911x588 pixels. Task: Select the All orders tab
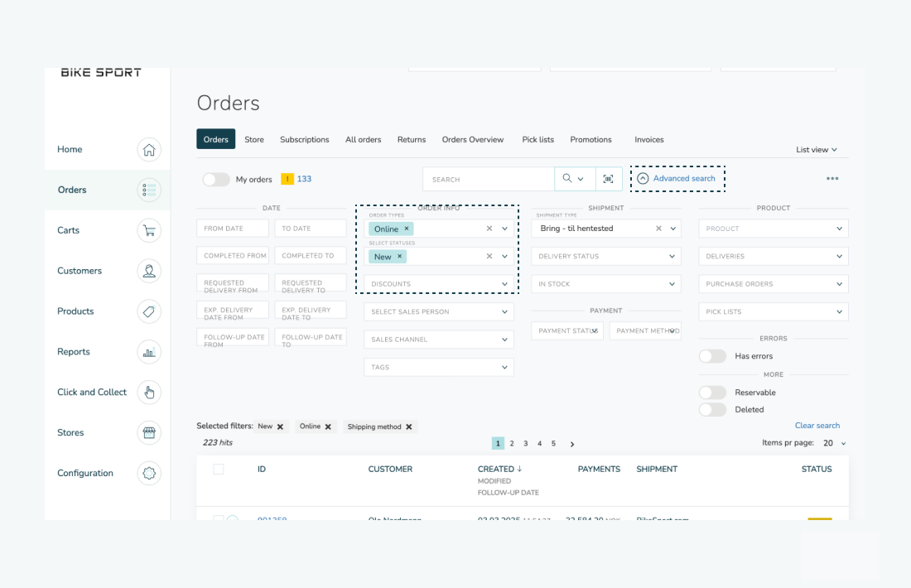tap(363, 139)
